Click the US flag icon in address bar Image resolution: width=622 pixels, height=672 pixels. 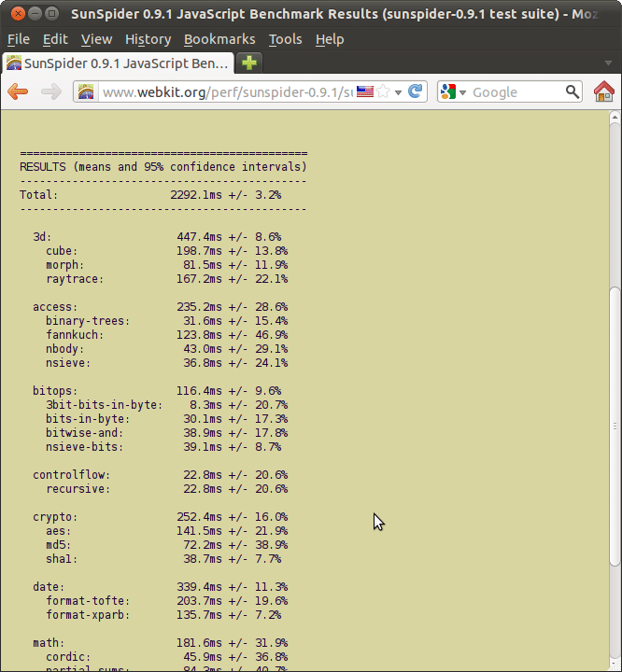pyautogui.click(x=365, y=91)
